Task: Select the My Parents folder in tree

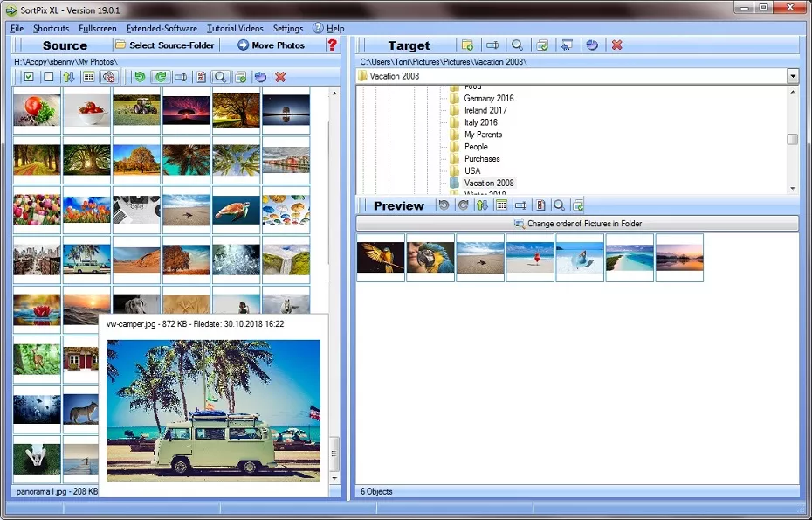Action: pos(483,135)
